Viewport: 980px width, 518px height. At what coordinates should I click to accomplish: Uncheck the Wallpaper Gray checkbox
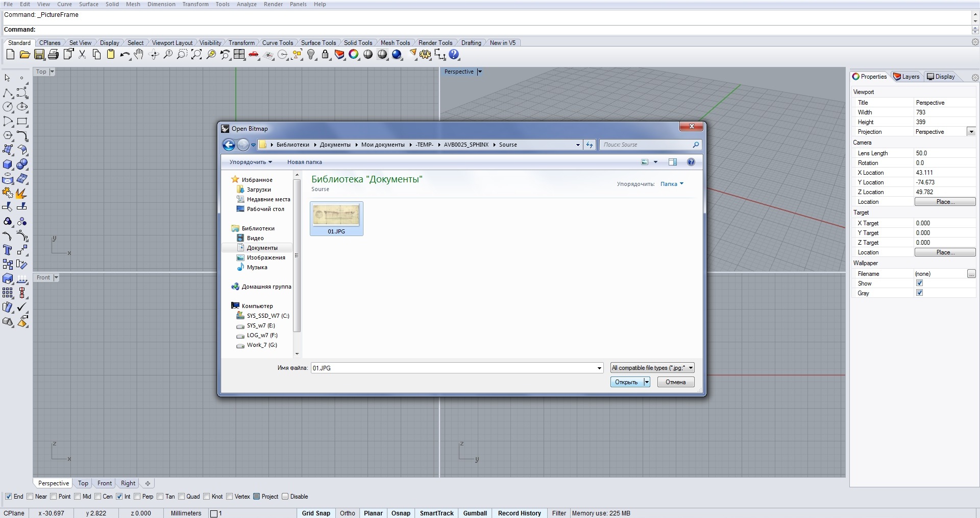[x=919, y=293]
